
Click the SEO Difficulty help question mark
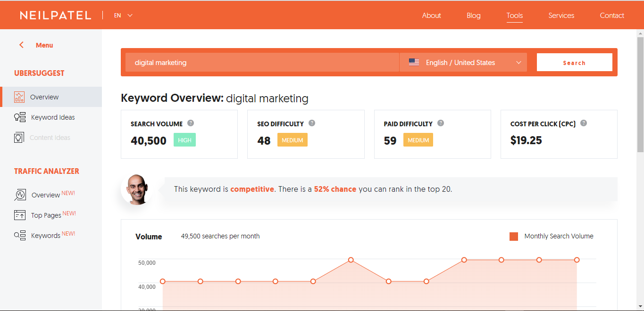click(x=312, y=123)
